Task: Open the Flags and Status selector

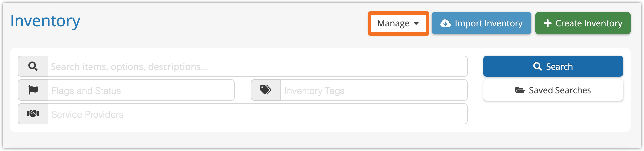Action: click(141, 90)
